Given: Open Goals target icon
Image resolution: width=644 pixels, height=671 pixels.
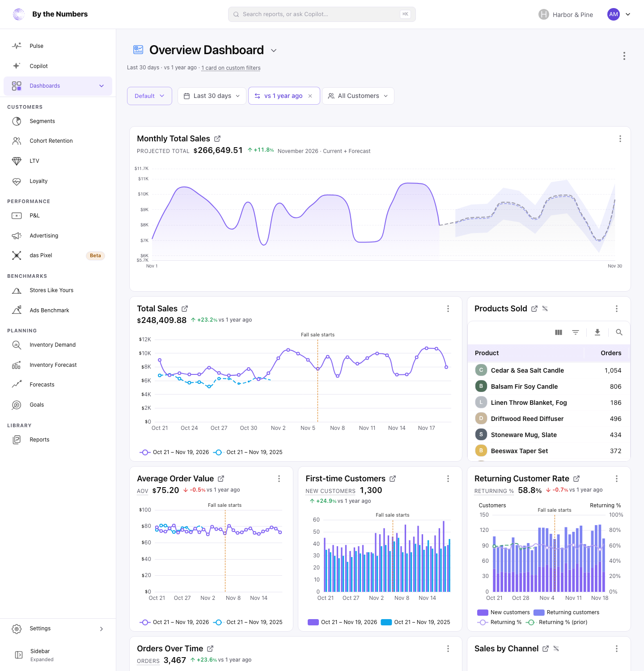Looking at the screenshot, I should pos(17,405).
